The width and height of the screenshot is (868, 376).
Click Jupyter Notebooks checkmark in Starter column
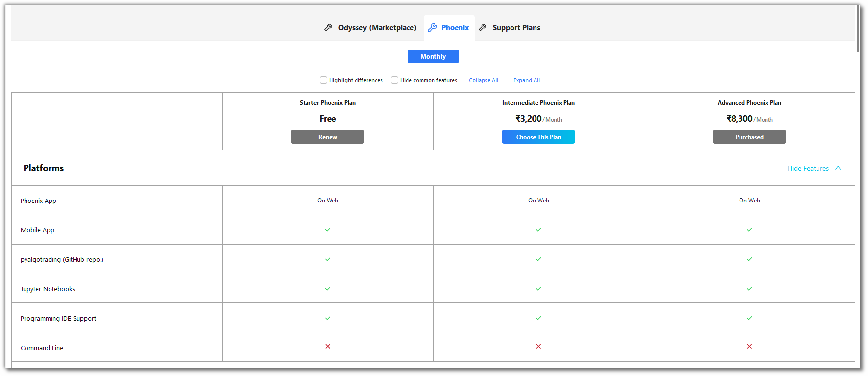[328, 288]
